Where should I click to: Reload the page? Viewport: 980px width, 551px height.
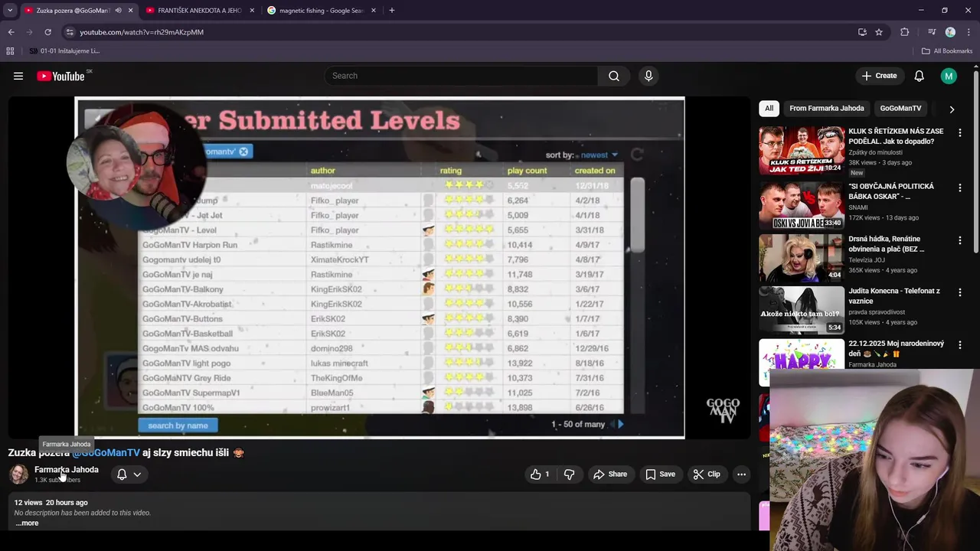click(x=47, y=32)
